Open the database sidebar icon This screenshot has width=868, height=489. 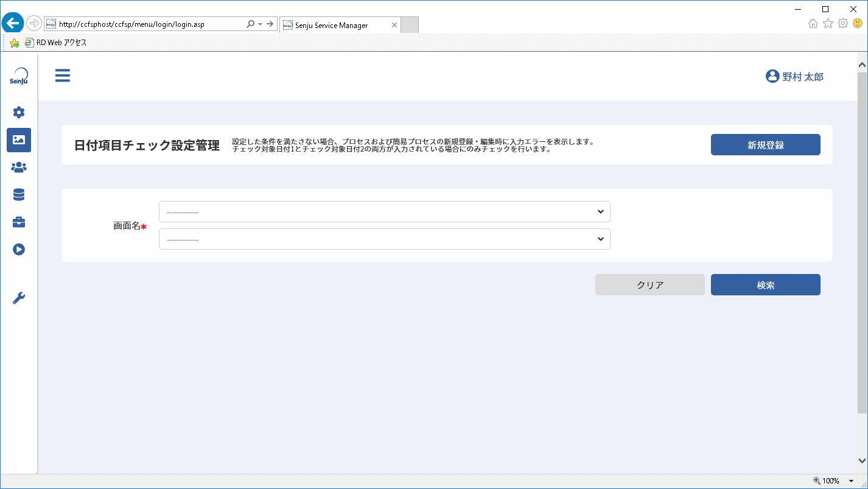click(x=19, y=194)
